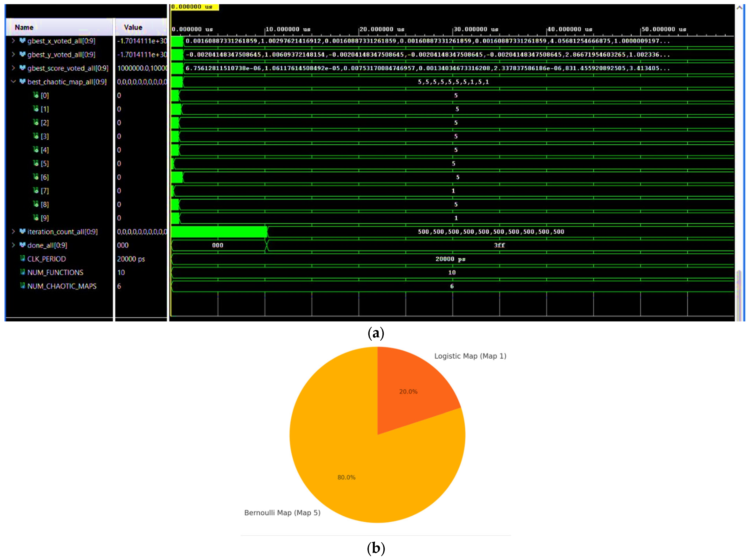Click the done_all bus icon
This screenshot has height=560, width=749.
click(22, 245)
